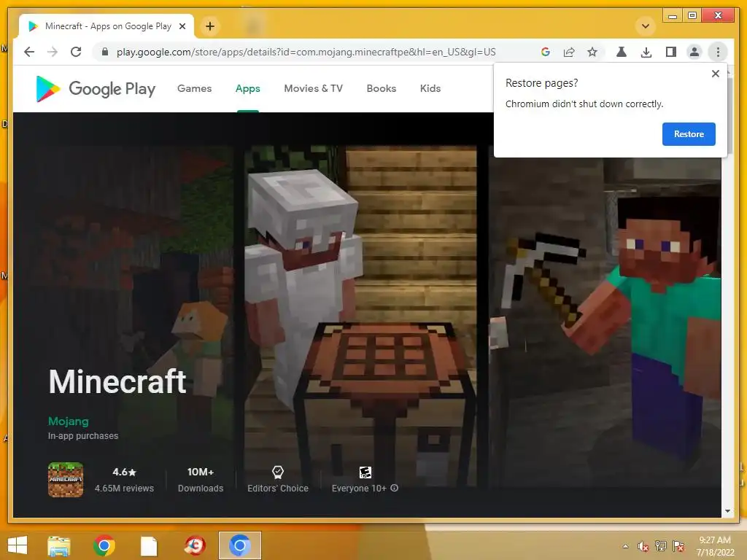The height and width of the screenshot is (560, 747).
Task: Toggle the browser side panel
Action: (671, 52)
